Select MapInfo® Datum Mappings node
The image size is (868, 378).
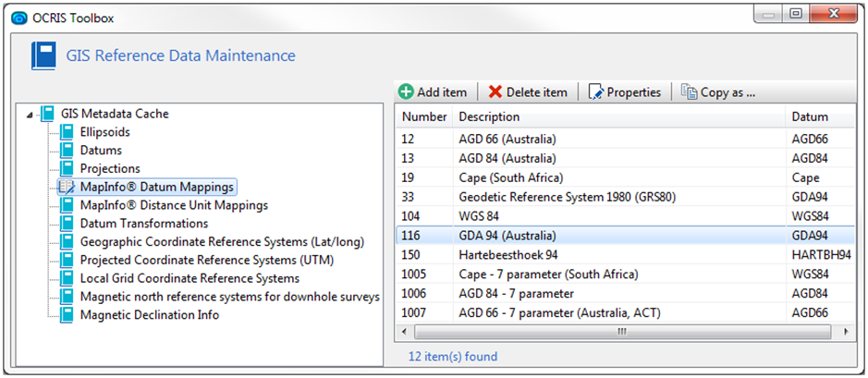click(x=156, y=187)
